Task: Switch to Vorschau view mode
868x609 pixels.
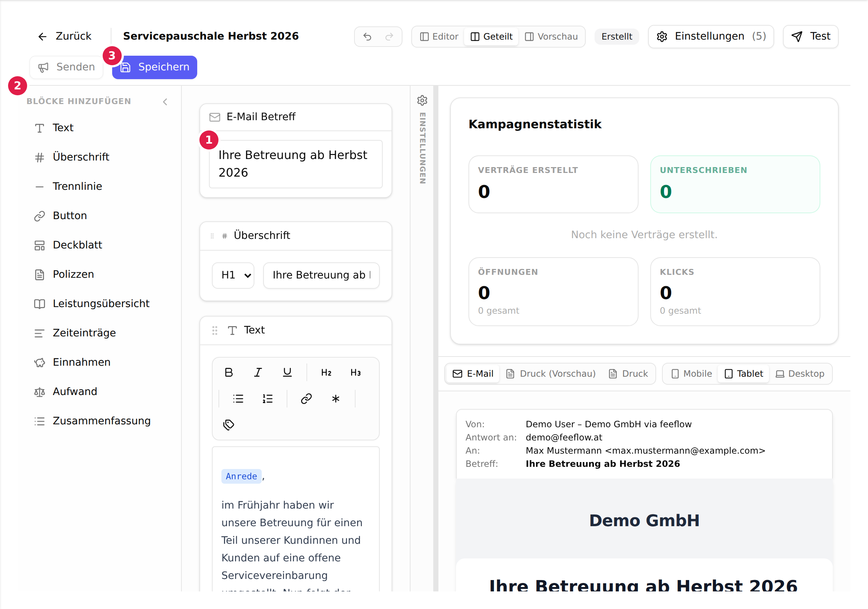Action: [551, 37]
